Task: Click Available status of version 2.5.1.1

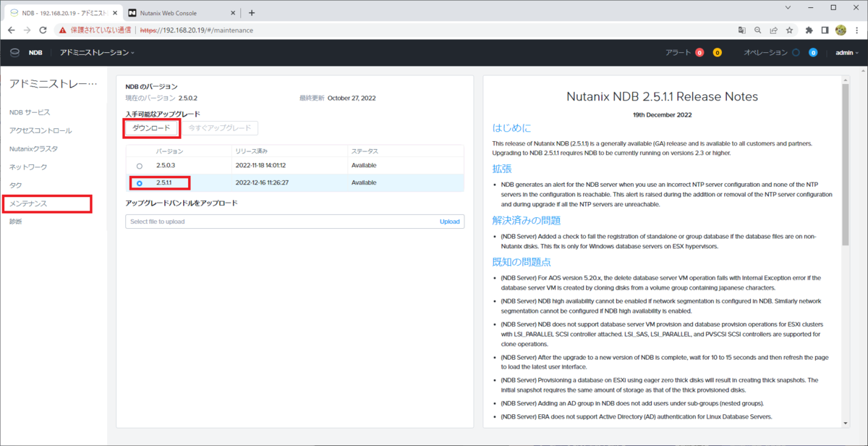Action: [x=364, y=182]
